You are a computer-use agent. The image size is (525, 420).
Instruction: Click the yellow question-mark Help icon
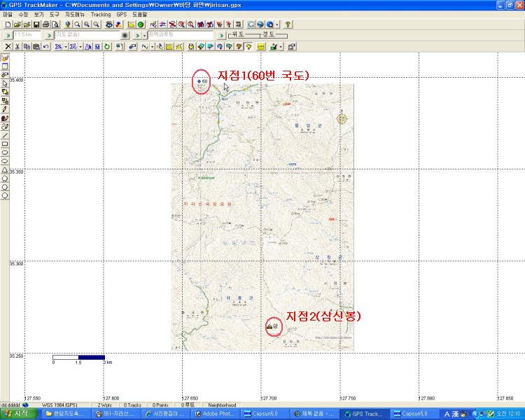(288, 24)
